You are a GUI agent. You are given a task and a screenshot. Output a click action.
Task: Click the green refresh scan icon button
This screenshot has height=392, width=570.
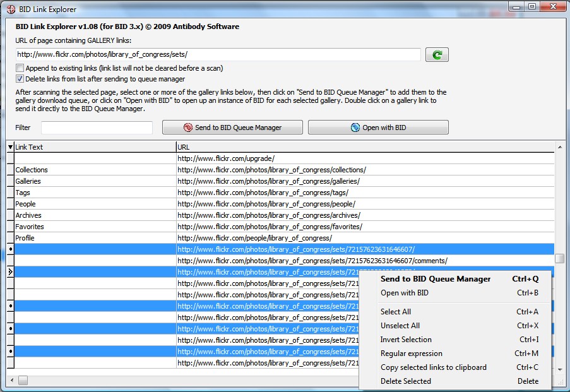coord(437,54)
